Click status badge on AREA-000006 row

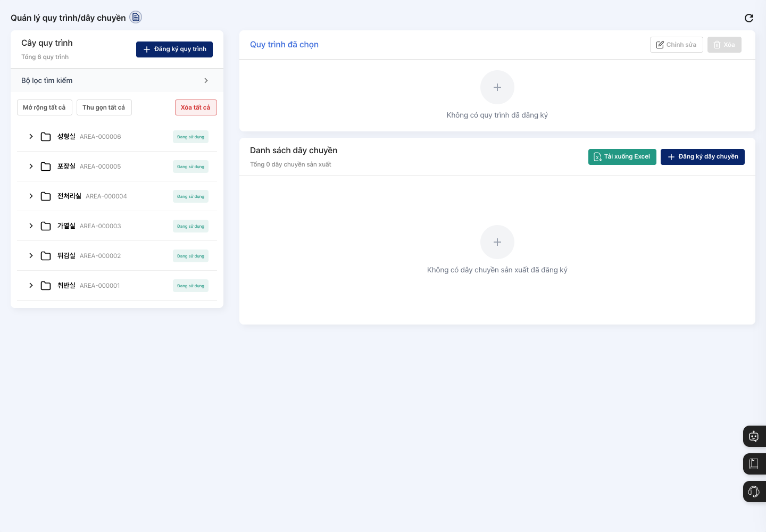[190, 137]
